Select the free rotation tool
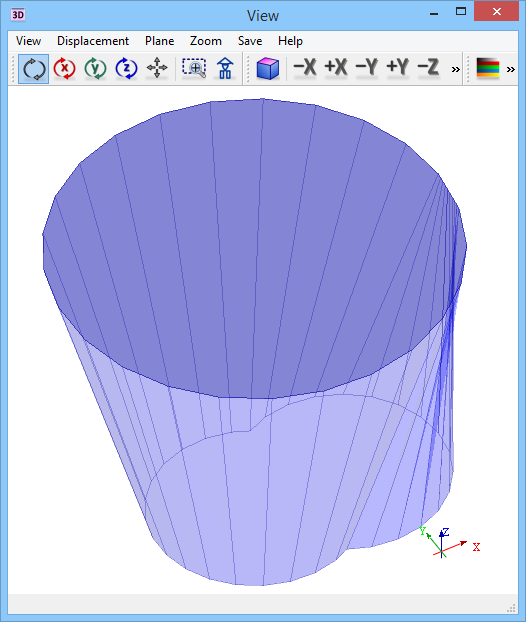 pos(34,69)
